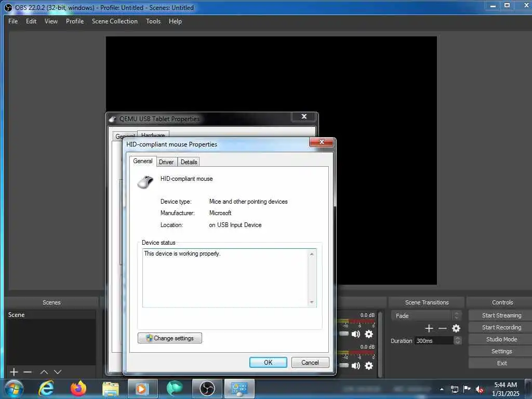Image resolution: width=532 pixels, height=399 pixels.
Task: Select the Hardware tab in QEMU USB Tablet Properties
Action: point(153,135)
